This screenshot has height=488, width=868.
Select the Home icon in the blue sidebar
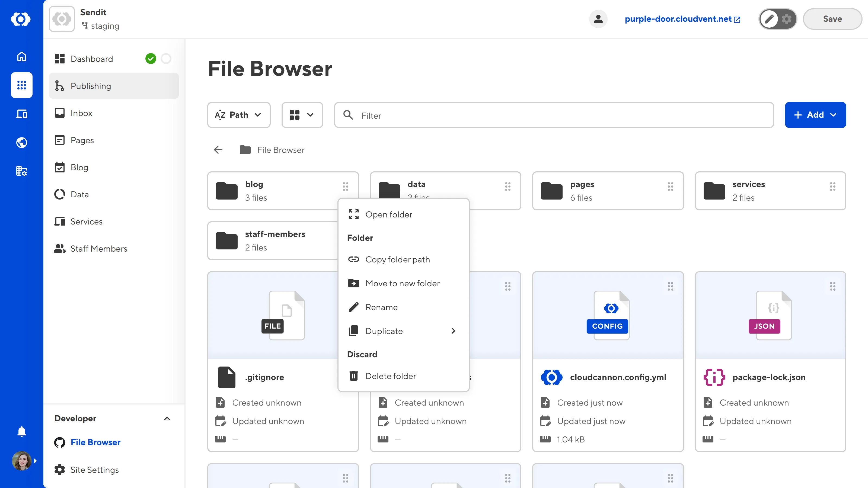21,57
